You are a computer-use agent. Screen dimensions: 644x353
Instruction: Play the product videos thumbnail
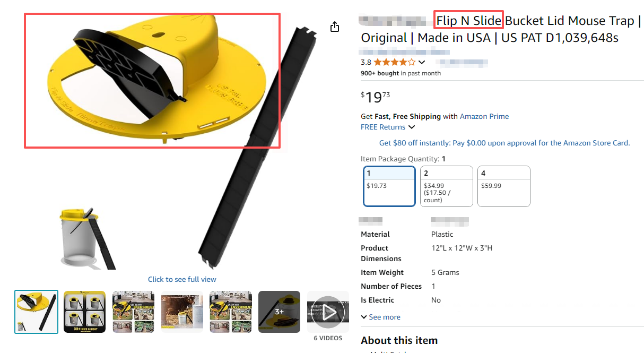click(328, 312)
